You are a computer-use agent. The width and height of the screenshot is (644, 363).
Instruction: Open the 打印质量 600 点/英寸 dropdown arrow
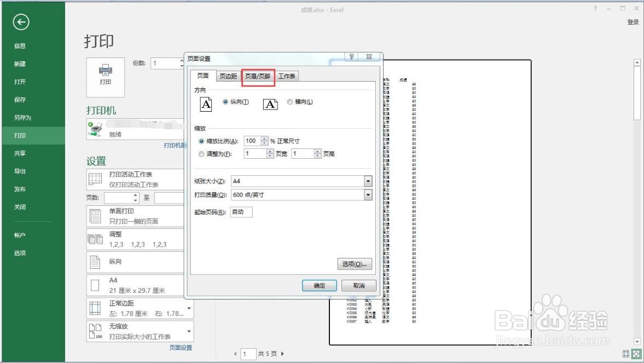[x=368, y=194]
